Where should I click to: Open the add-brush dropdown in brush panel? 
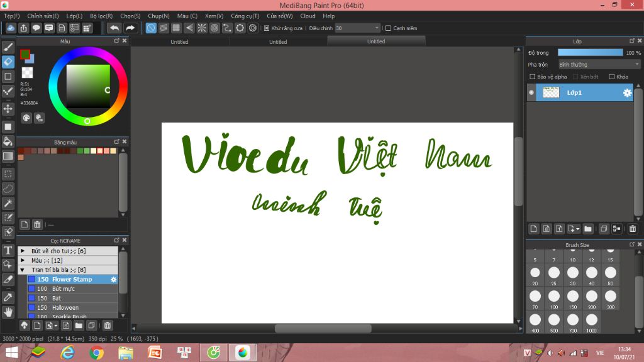(56, 326)
